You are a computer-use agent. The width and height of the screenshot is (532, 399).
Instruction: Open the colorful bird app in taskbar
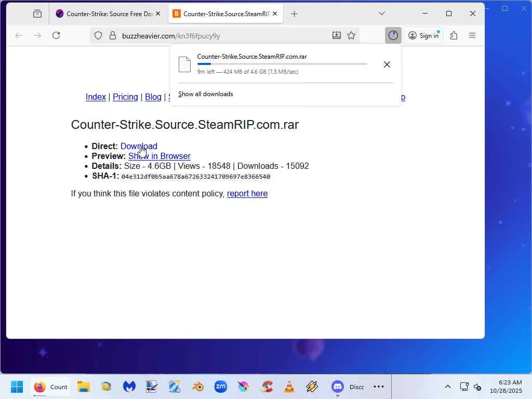pos(243,387)
